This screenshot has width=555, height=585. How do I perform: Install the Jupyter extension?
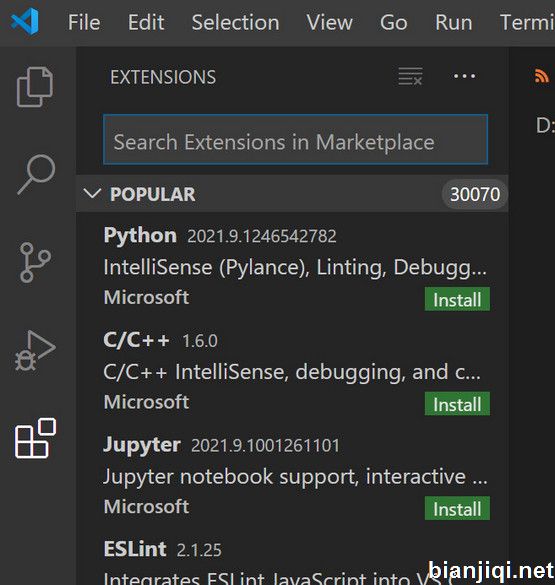tap(457, 508)
